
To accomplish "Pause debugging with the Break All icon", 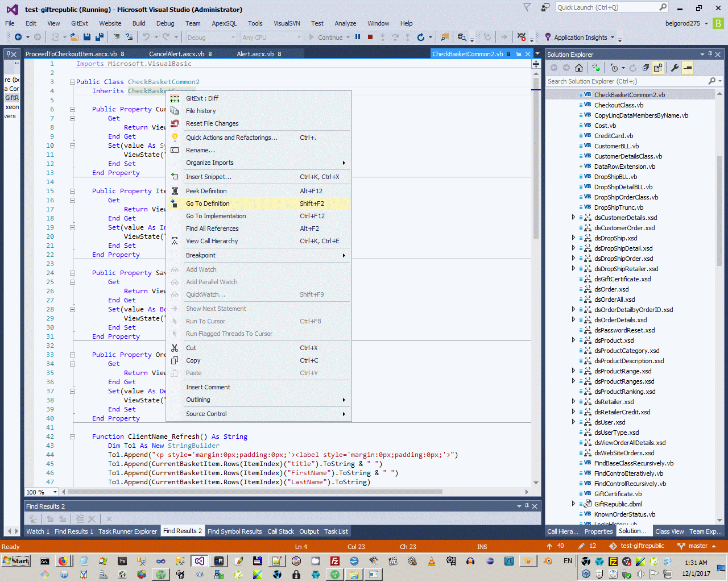I will click(x=358, y=37).
